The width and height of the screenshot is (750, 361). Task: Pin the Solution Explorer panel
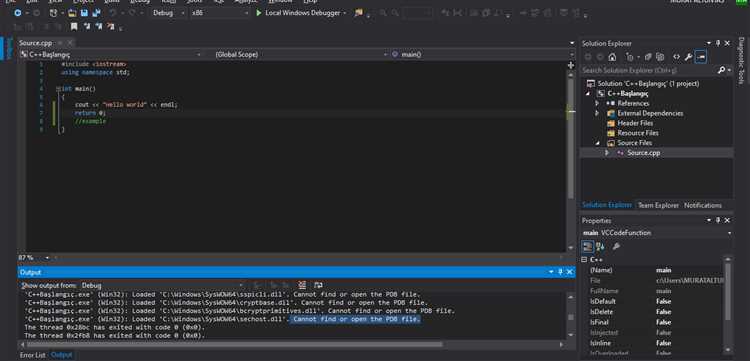[x=718, y=44]
